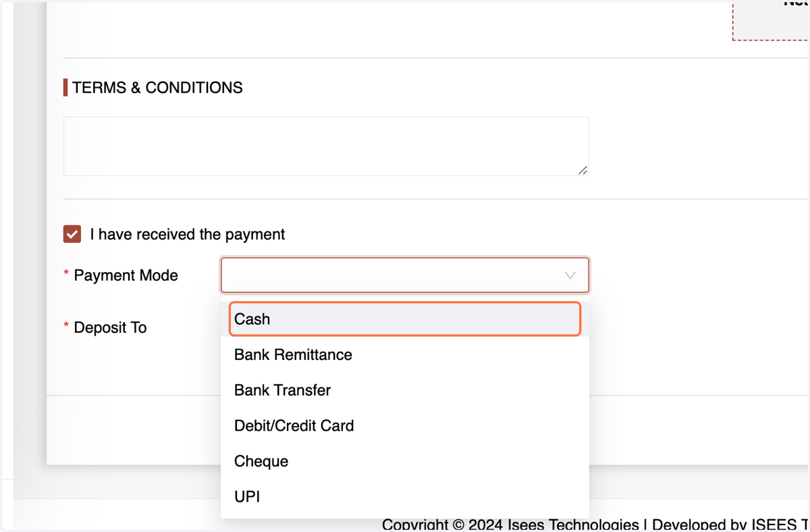
Task: Click inside the Terms & Conditions text area
Action: click(326, 147)
